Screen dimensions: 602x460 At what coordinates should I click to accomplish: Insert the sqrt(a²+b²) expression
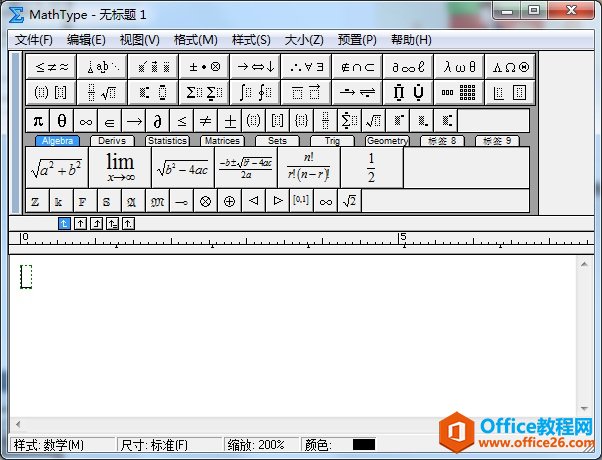point(57,168)
